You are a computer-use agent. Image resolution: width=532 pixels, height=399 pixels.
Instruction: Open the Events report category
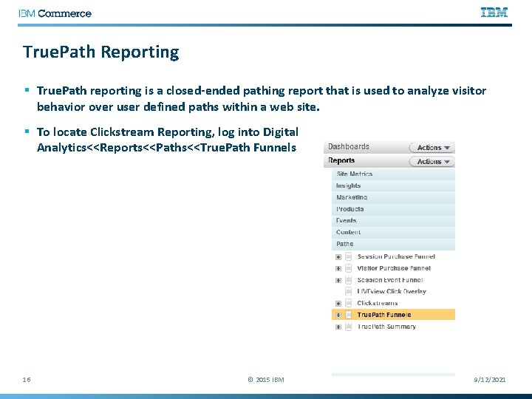pos(393,220)
